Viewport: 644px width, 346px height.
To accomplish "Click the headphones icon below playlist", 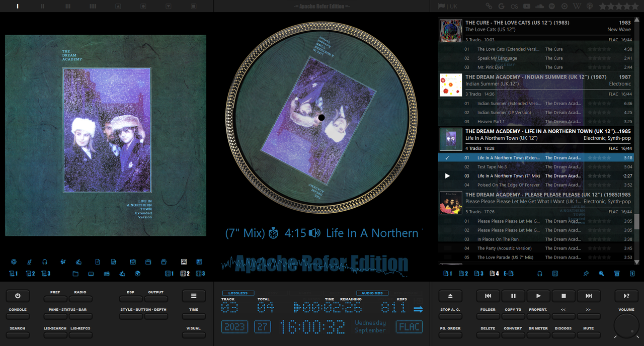I will click(x=540, y=274).
